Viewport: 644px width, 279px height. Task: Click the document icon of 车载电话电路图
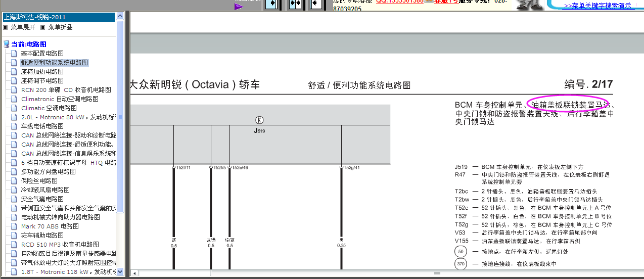coord(14,126)
